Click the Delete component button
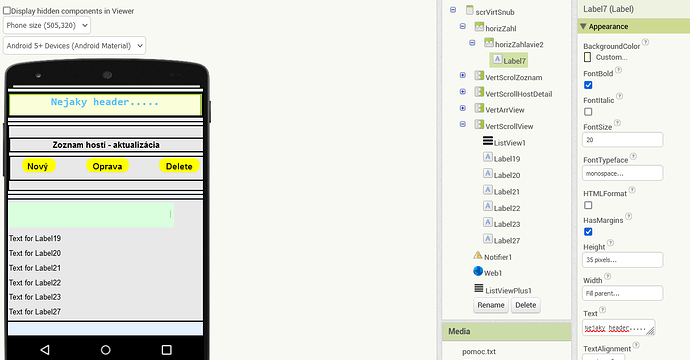This screenshot has height=360, width=690. 525,305
